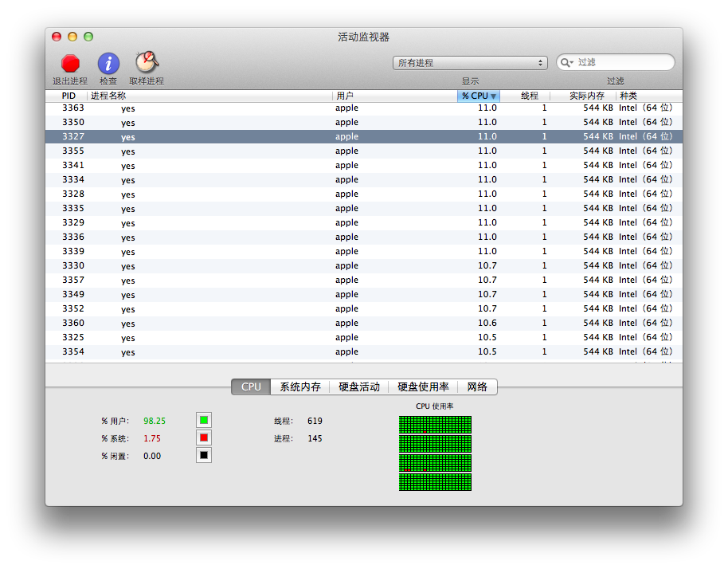Click the black idle CPU color swatch
728x569 pixels.
click(x=204, y=455)
